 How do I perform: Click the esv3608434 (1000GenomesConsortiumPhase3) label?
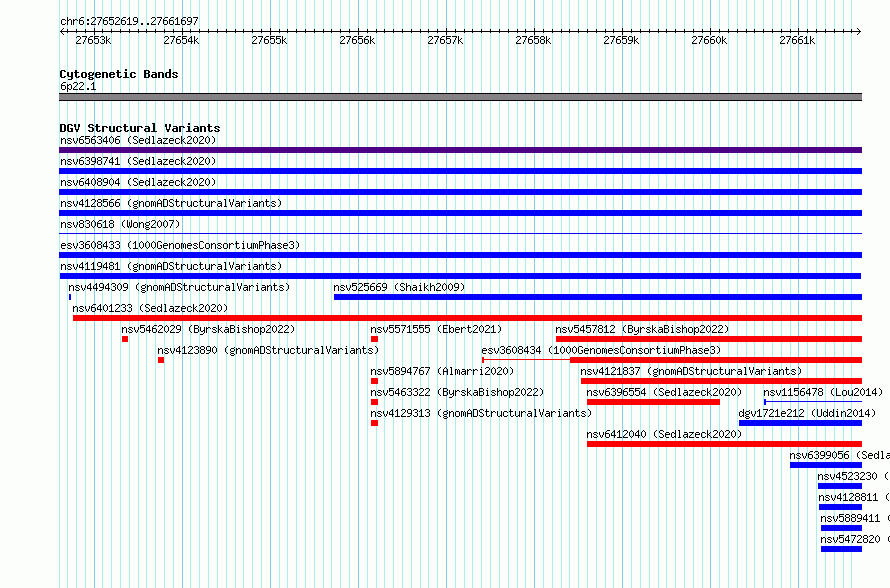tap(601, 350)
